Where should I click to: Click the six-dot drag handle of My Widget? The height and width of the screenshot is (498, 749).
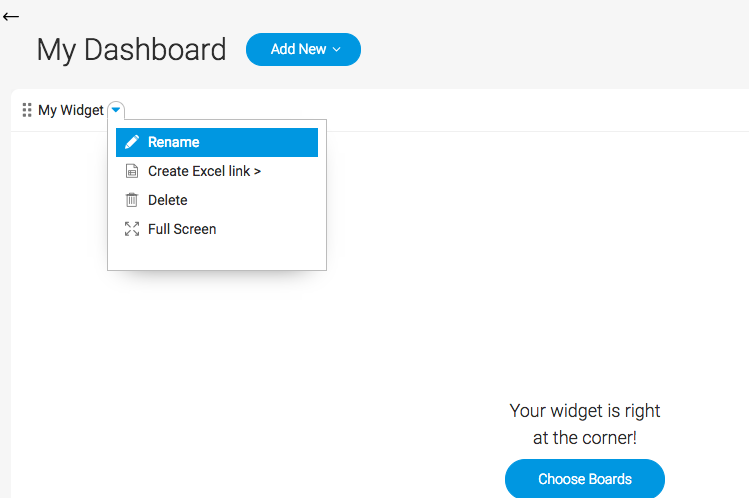pyautogui.click(x=27, y=110)
